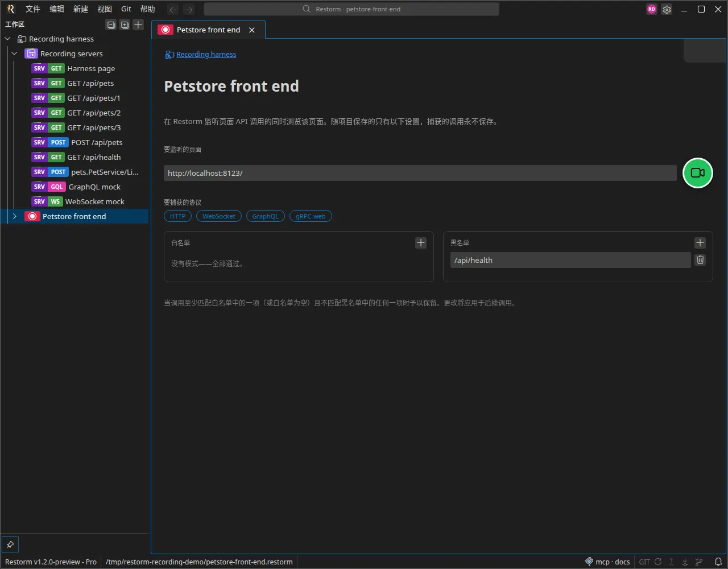This screenshot has height=569, width=728.
Task: Open the RD user avatar
Action: click(652, 9)
